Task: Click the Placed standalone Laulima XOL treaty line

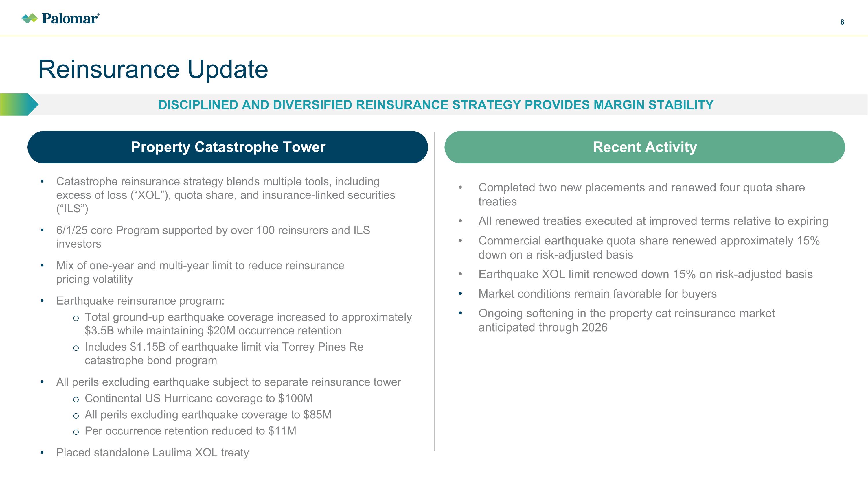Action: [x=152, y=452]
